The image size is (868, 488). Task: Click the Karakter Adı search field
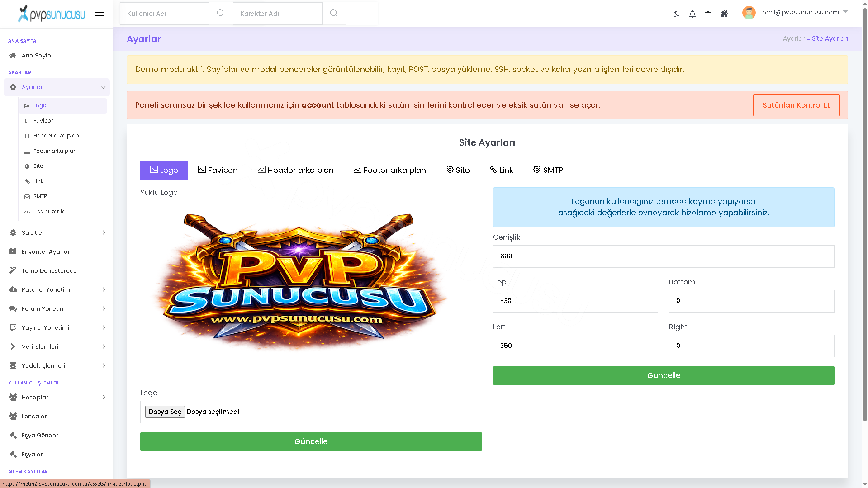click(x=278, y=14)
